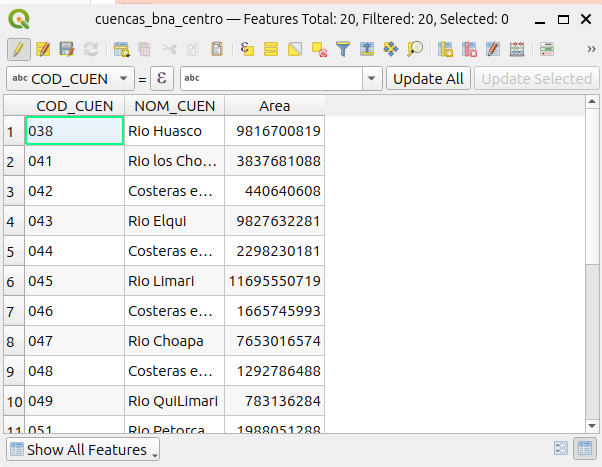Click the toggle multi edit mode icon

(43, 48)
